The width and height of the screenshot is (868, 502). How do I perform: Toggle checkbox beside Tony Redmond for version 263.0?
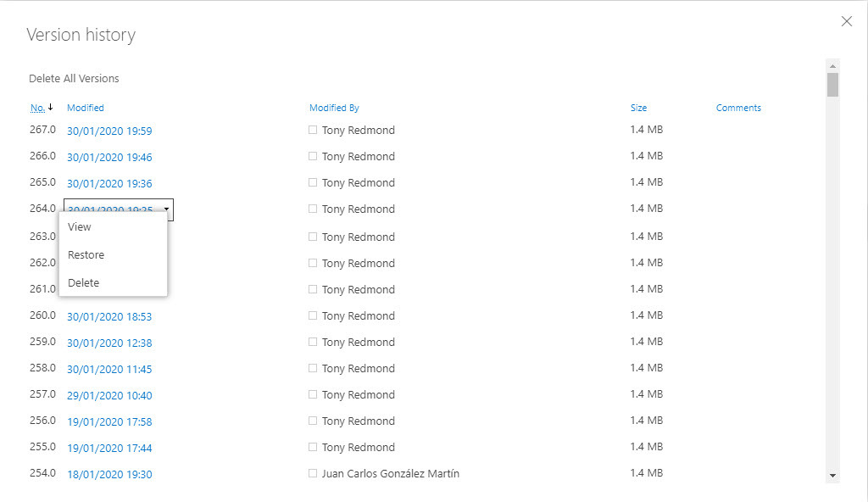coord(313,237)
